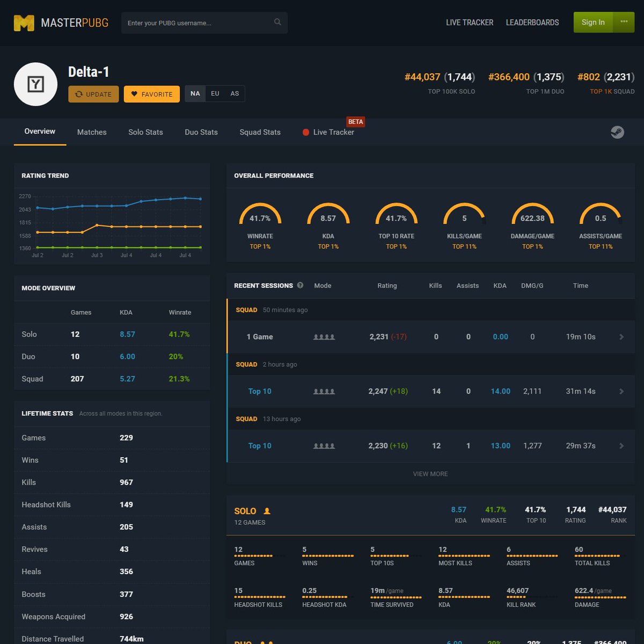
Task: Click the Headshot KDA 0.25 stat
Action: click(x=327, y=597)
